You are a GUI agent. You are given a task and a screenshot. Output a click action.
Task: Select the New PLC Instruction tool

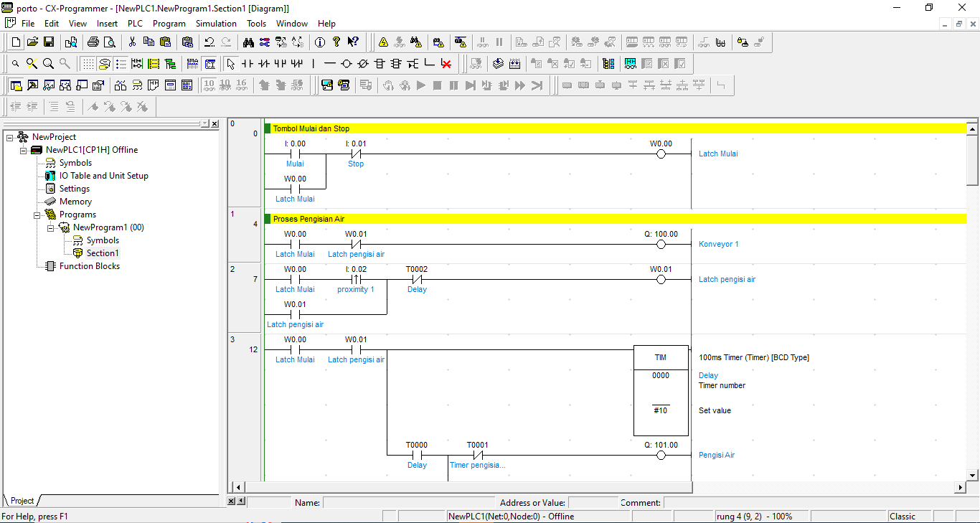[x=380, y=64]
